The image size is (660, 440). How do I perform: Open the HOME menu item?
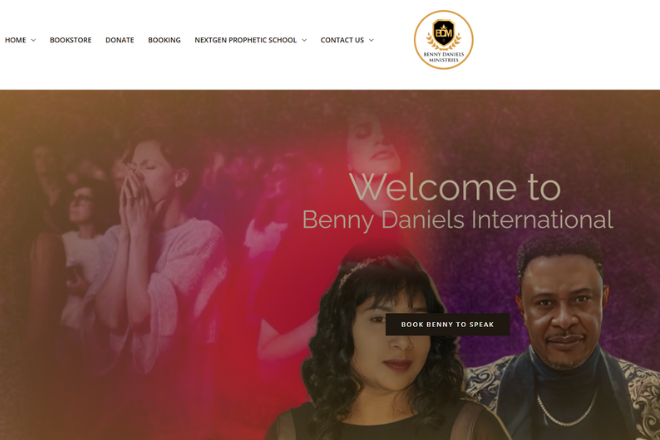tap(16, 40)
